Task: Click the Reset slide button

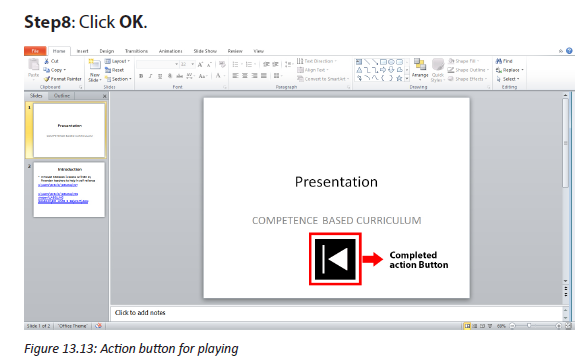Action: (114, 70)
